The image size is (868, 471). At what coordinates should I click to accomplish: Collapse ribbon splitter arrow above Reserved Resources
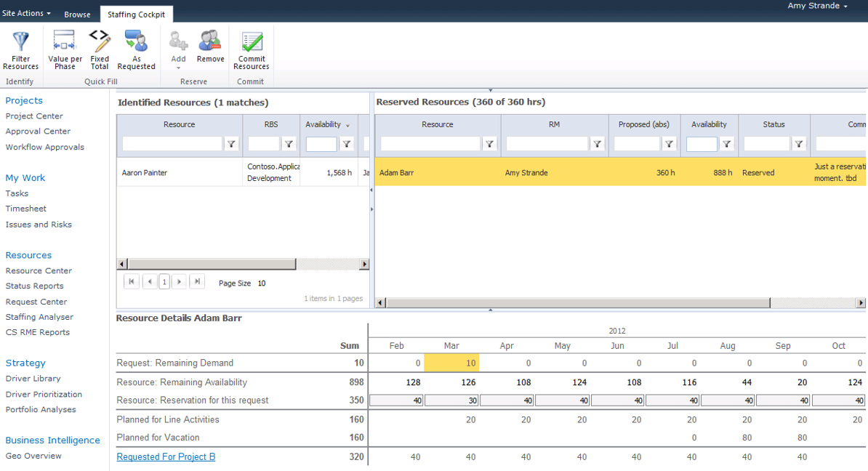tap(491, 89)
